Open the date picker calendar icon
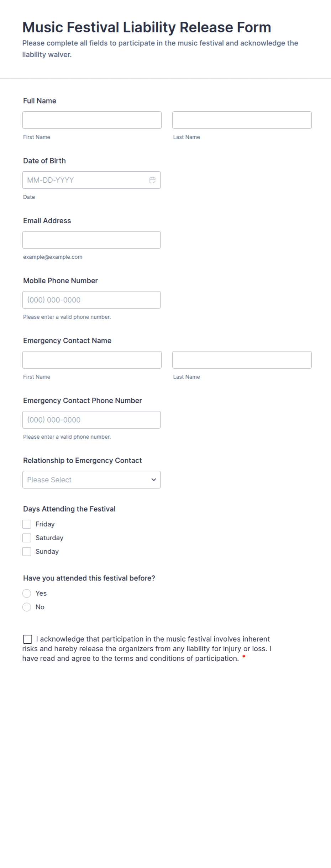 (152, 180)
